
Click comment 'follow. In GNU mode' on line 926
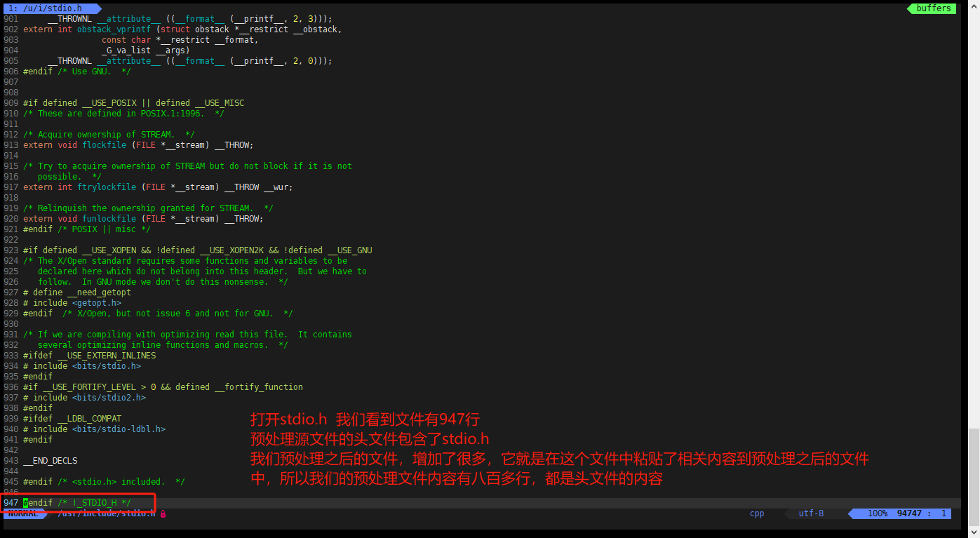pyautogui.click(x=163, y=282)
